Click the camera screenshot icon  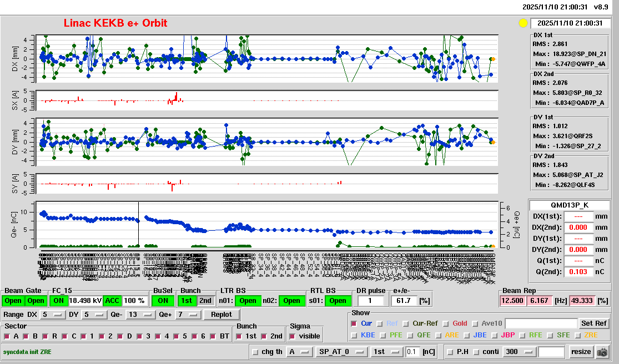point(602,352)
